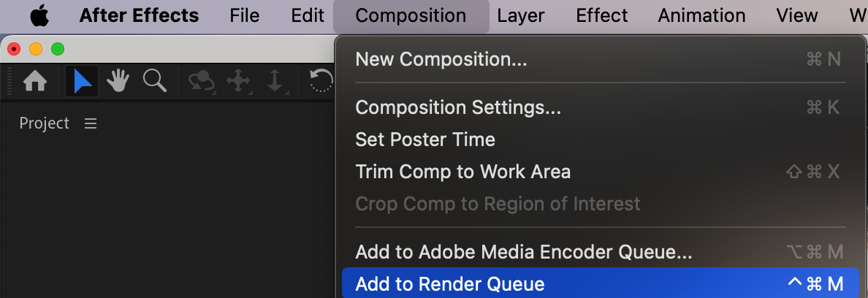The image size is (868, 298).
Task: Open the Project panel hamburger menu
Action: click(91, 124)
